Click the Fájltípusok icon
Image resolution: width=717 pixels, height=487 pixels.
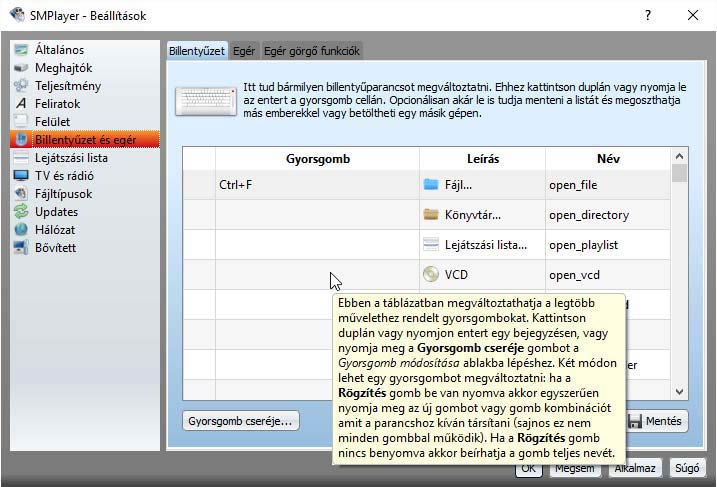(x=21, y=193)
